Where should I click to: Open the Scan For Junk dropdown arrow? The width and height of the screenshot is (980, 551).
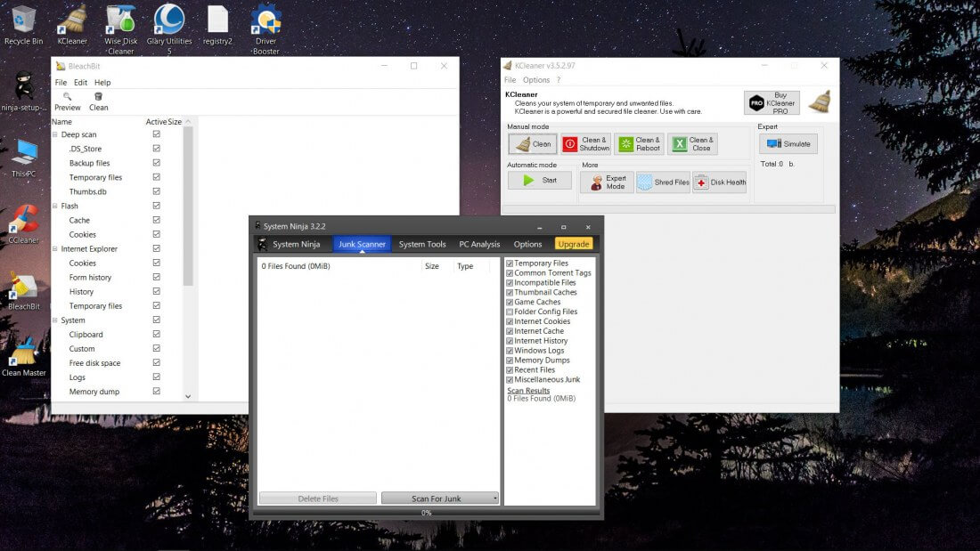click(x=495, y=498)
